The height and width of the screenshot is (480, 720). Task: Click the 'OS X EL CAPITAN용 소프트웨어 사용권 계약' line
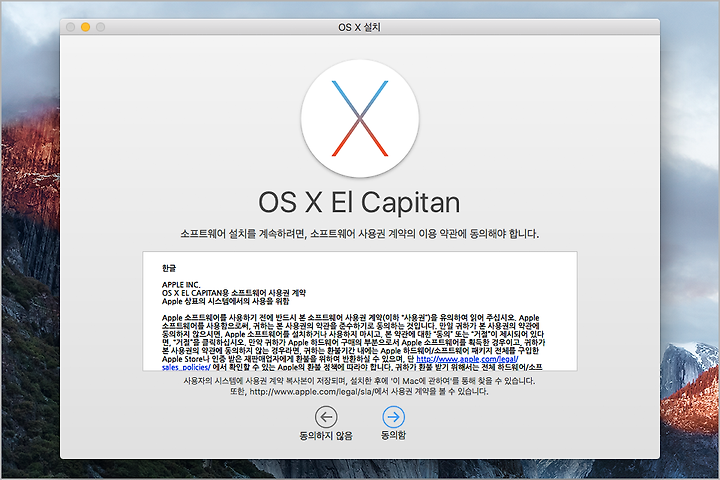tap(234, 293)
